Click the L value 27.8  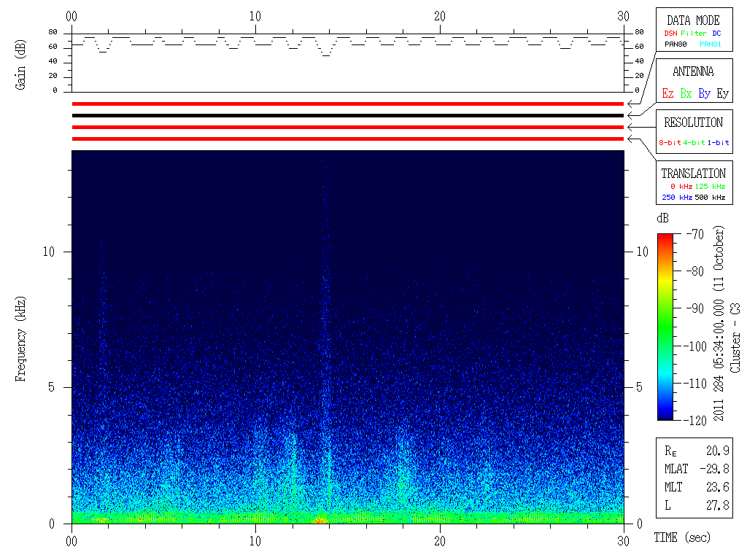[718, 505]
